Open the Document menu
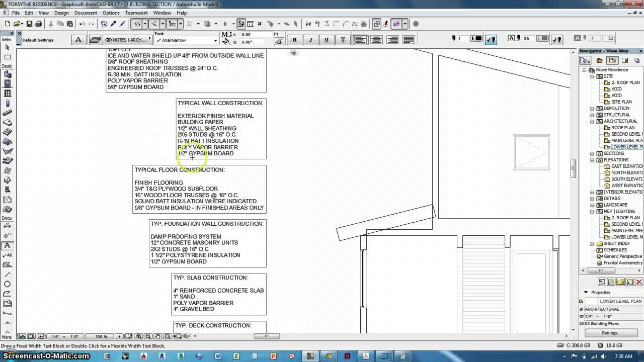Viewport: 644px width, 362px height. click(x=86, y=13)
